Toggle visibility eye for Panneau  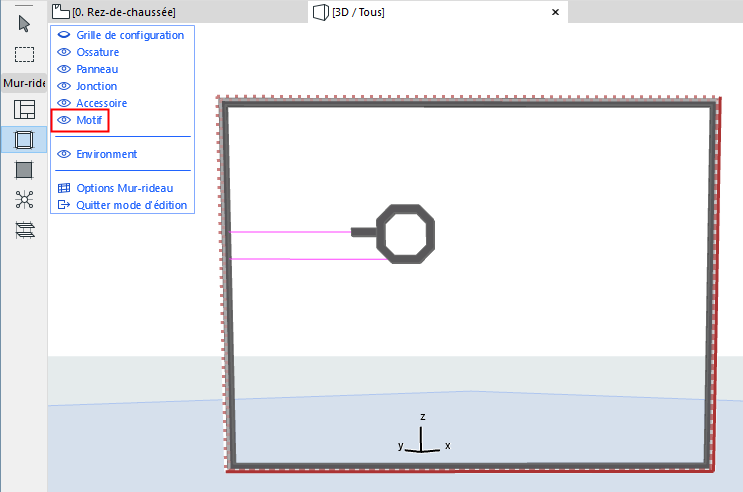click(64, 69)
